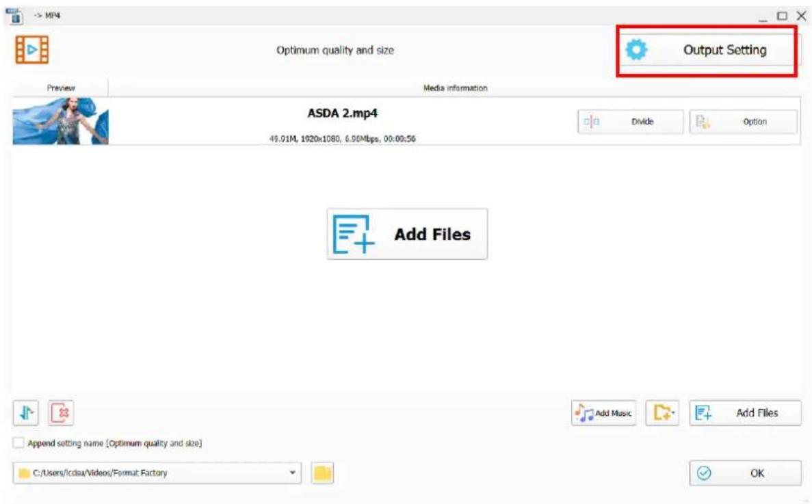This screenshot has height=504, width=812.
Task: Select the ASDA 2.mp4 file name text
Action: (x=343, y=113)
